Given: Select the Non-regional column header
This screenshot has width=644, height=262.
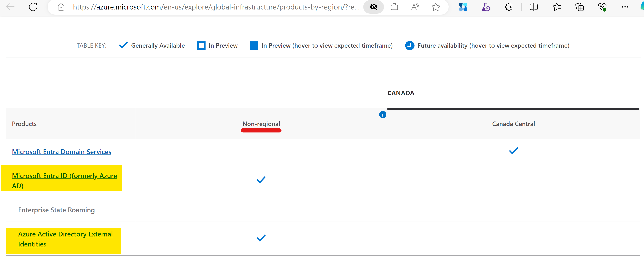Looking at the screenshot, I should point(261,124).
